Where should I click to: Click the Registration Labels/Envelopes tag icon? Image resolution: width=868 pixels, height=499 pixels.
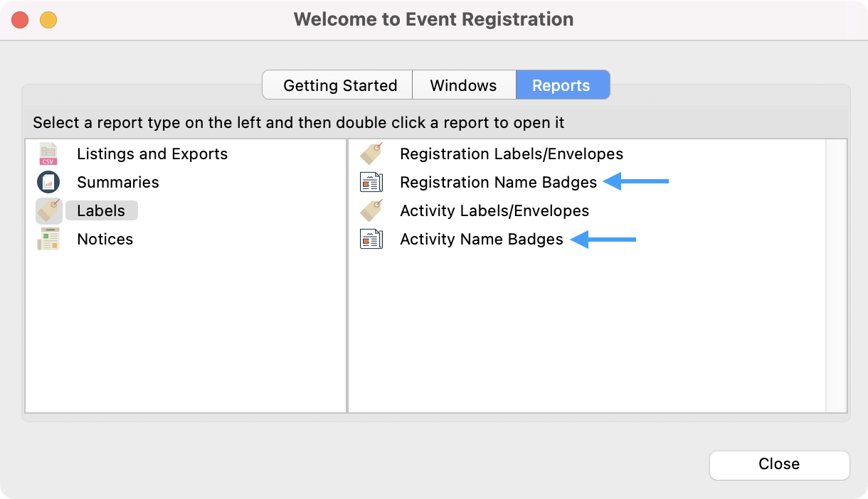(371, 154)
